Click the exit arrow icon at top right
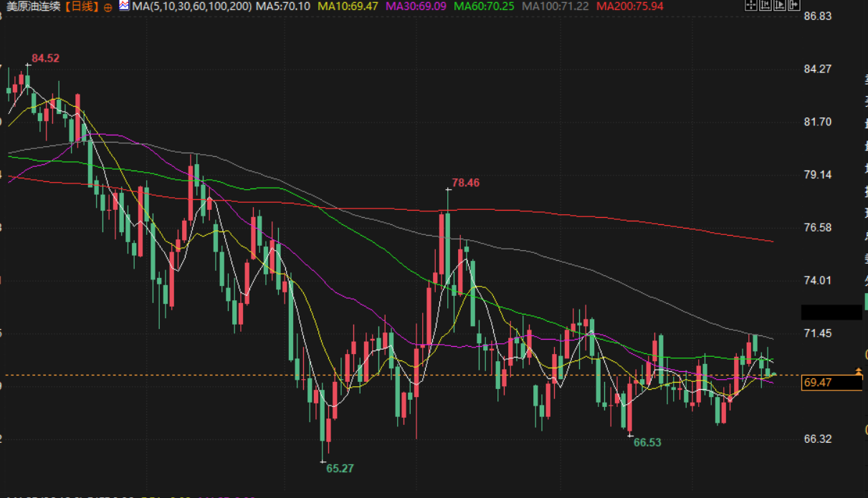868x498 pixels. click(x=794, y=5)
